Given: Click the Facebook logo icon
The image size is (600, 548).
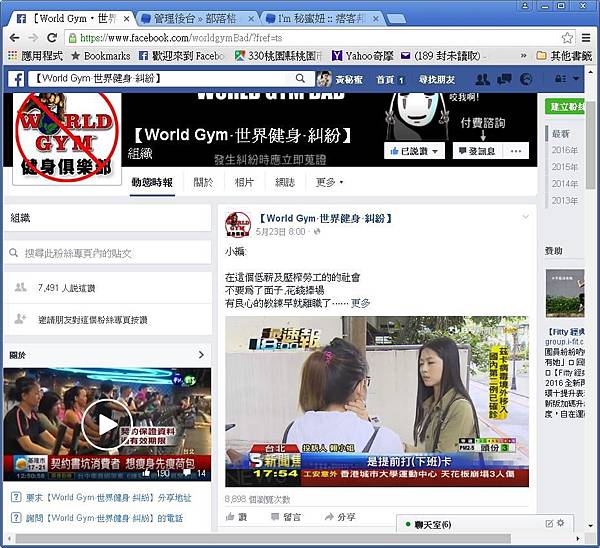Looking at the screenshot, I should 17,79.
